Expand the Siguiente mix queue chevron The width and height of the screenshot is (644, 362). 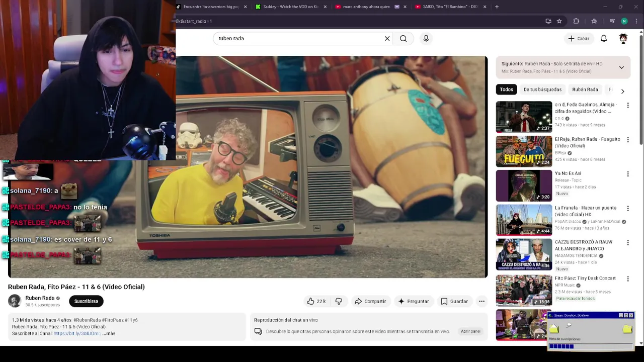621,67
